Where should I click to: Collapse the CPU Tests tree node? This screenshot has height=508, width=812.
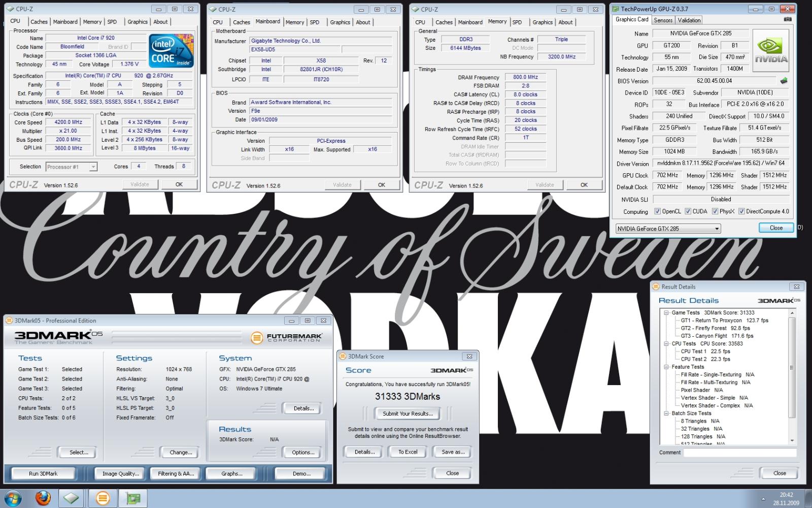[x=666, y=344]
